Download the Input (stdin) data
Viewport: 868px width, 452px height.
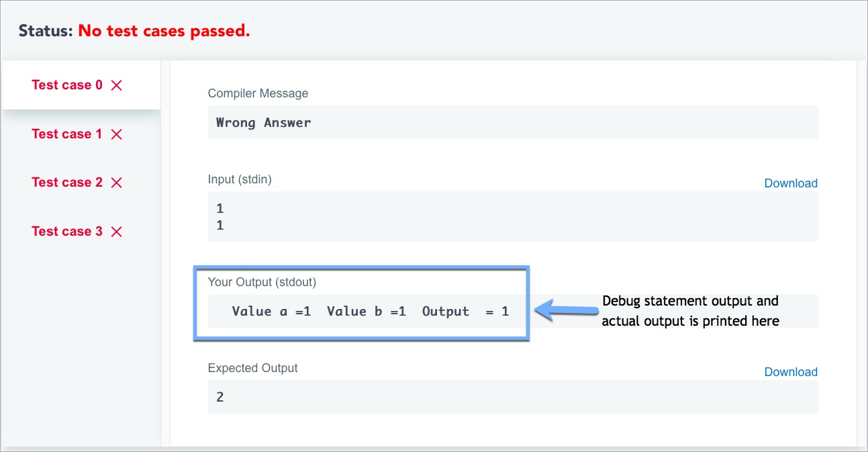pos(790,183)
